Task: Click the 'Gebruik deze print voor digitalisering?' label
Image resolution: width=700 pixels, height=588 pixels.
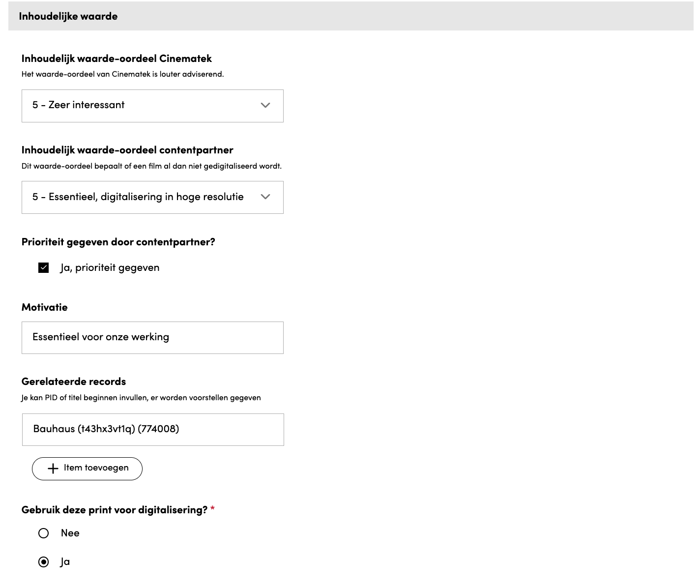Action: 115,510
